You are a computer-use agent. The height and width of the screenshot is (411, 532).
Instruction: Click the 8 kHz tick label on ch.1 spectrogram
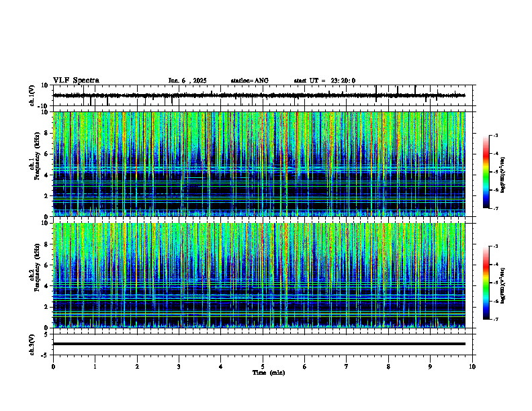tap(46, 133)
